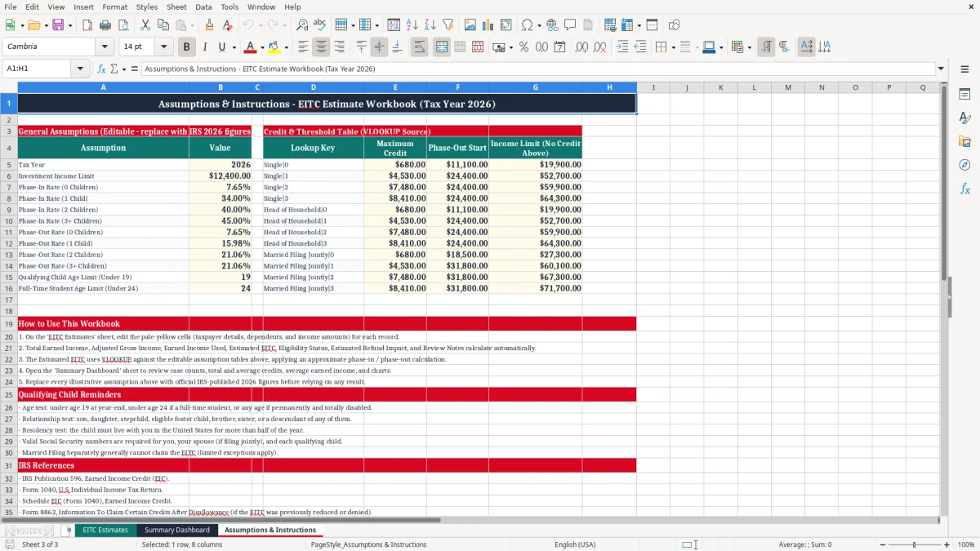Screen dimensions: 980x551
Task: Toggle Align Right
Action: click(x=339, y=47)
